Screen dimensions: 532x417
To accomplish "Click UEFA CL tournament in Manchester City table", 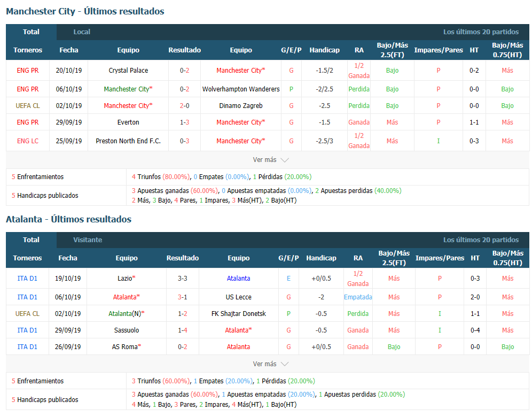I will click(x=28, y=106).
